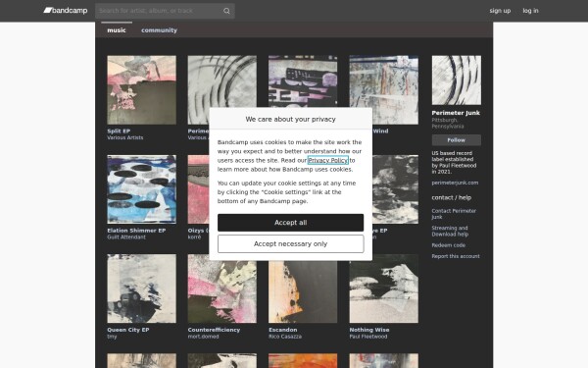The height and width of the screenshot is (368, 588).
Task: Switch to the music tab
Action: 117,30
